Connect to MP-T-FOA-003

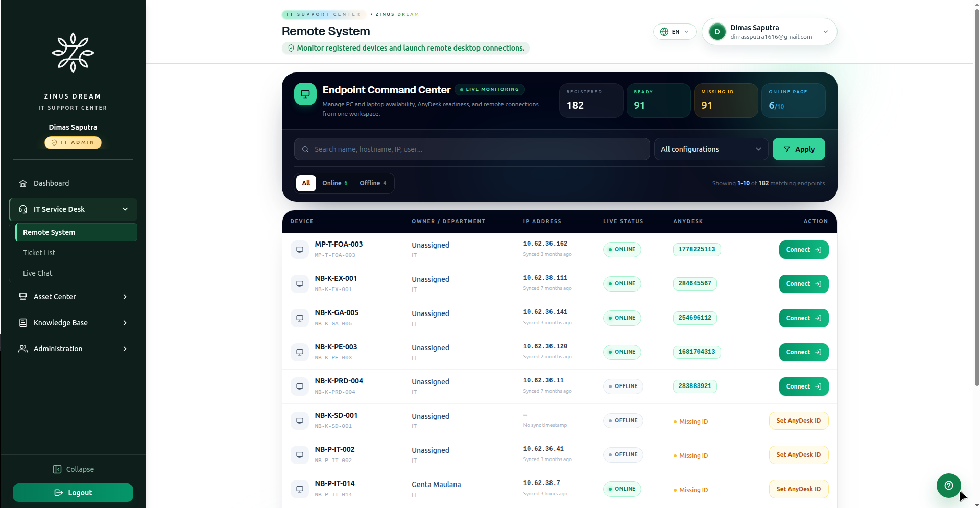pos(804,250)
